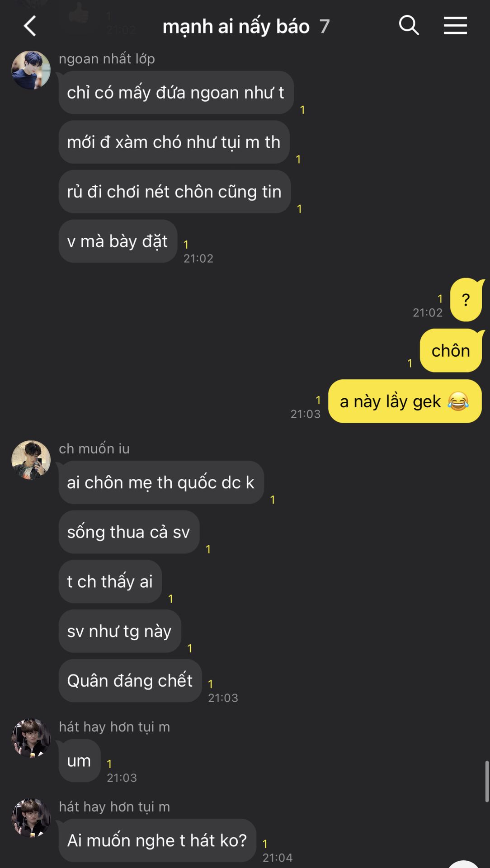Open chat search magnifier icon
The width and height of the screenshot is (490, 868).
pos(409,25)
